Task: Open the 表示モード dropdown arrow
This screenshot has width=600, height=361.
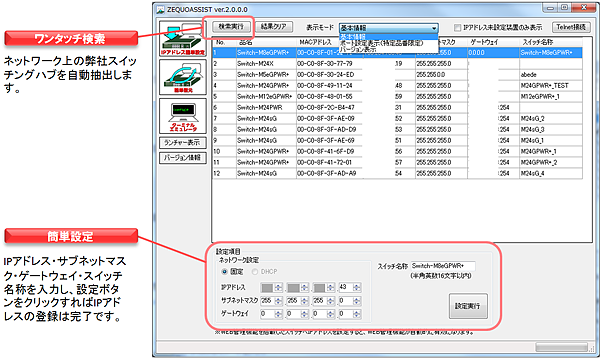Action: pyautogui.click(x=434, y=28)
